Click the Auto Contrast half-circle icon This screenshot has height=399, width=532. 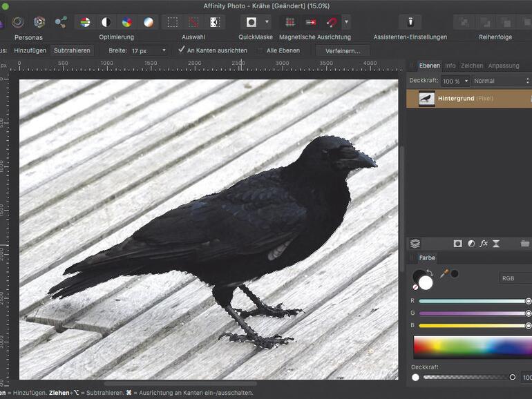[x=106, y=22]
